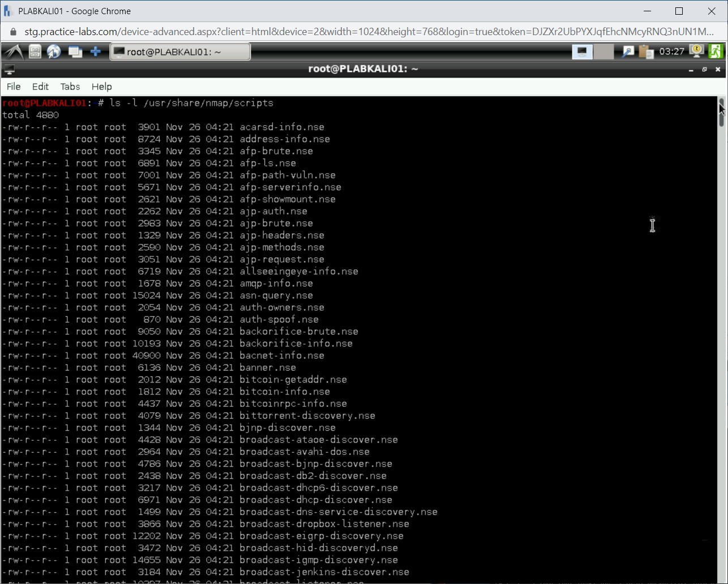Click the terminal vertical scrollbar handle
Image resolution: width=728 pixels, height=584 pixels.
722,112
